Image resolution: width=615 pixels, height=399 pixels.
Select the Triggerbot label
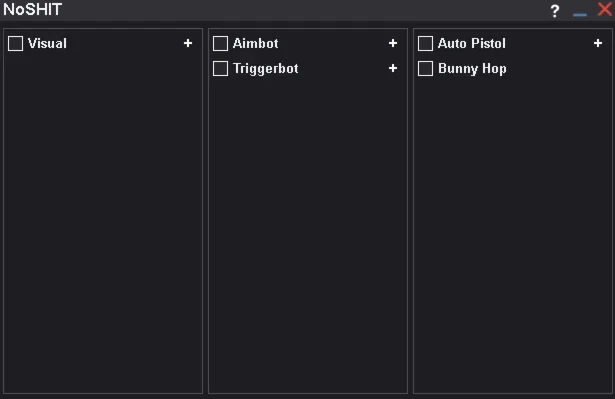point(266,69)
